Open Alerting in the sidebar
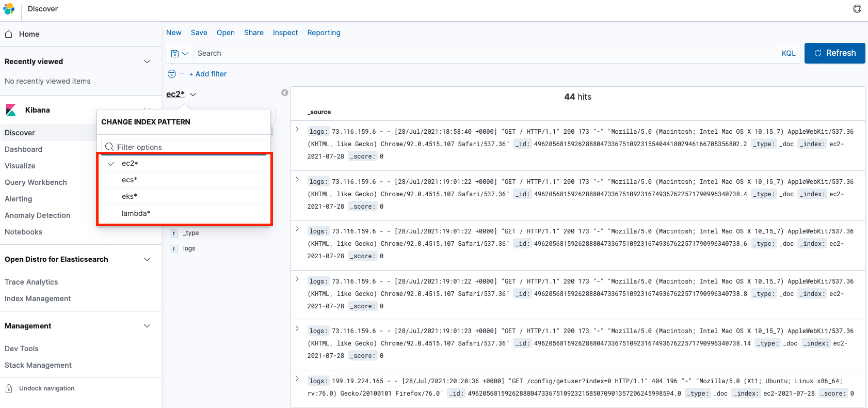The width and height of the screenshot is (868, 408). point(19,199)
